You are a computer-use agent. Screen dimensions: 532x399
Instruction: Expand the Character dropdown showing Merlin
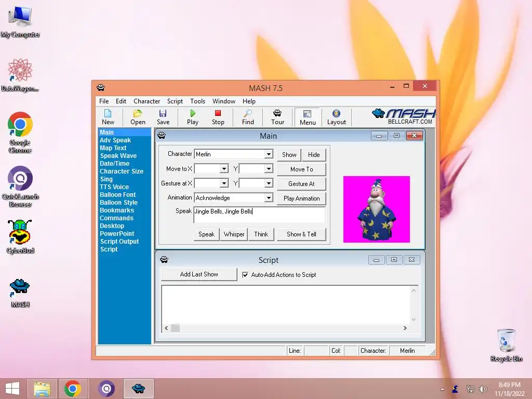pos(269,154)
